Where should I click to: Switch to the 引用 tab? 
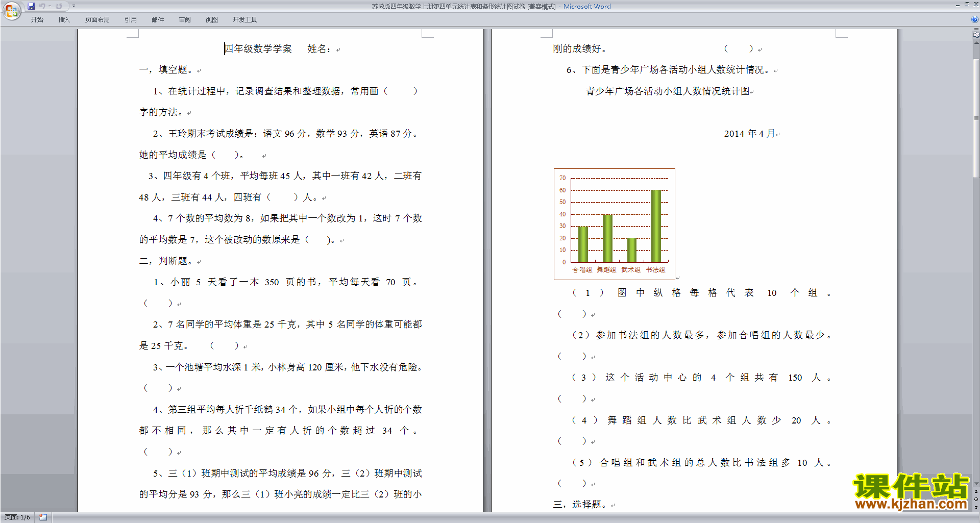(x=131, y=20)
